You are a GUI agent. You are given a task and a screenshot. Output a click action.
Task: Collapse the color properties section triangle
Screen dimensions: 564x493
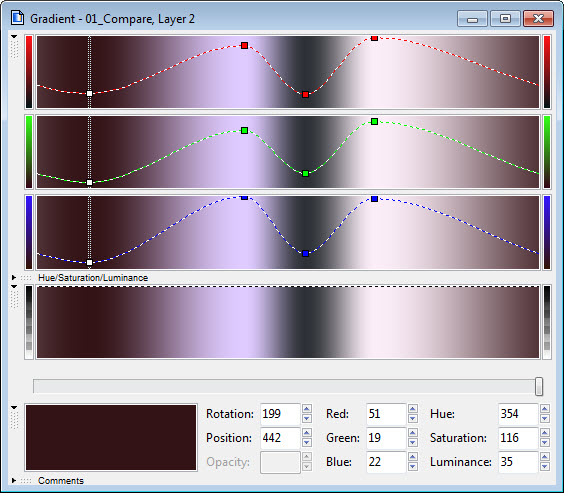(x=14, y=407)
